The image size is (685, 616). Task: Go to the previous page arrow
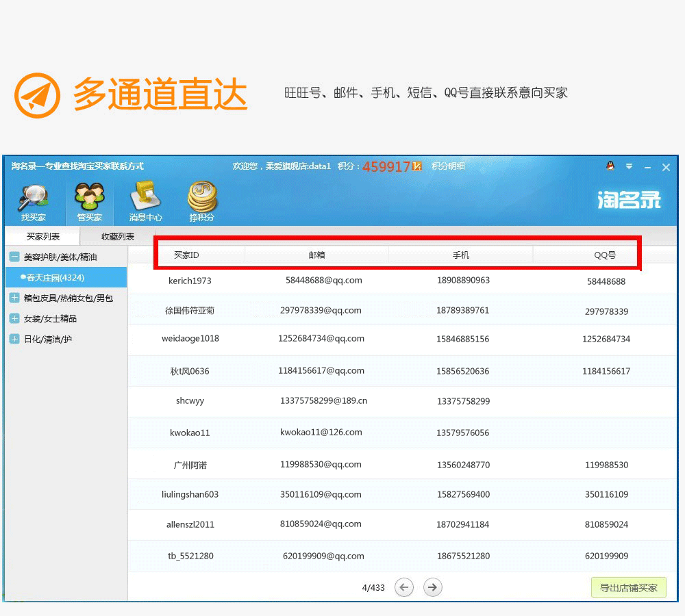(404, 587)
